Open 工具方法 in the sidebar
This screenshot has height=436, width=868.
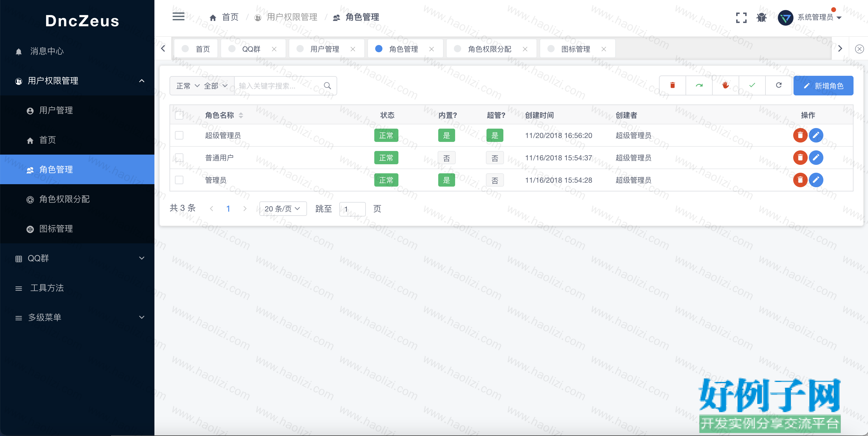(77, 288)
